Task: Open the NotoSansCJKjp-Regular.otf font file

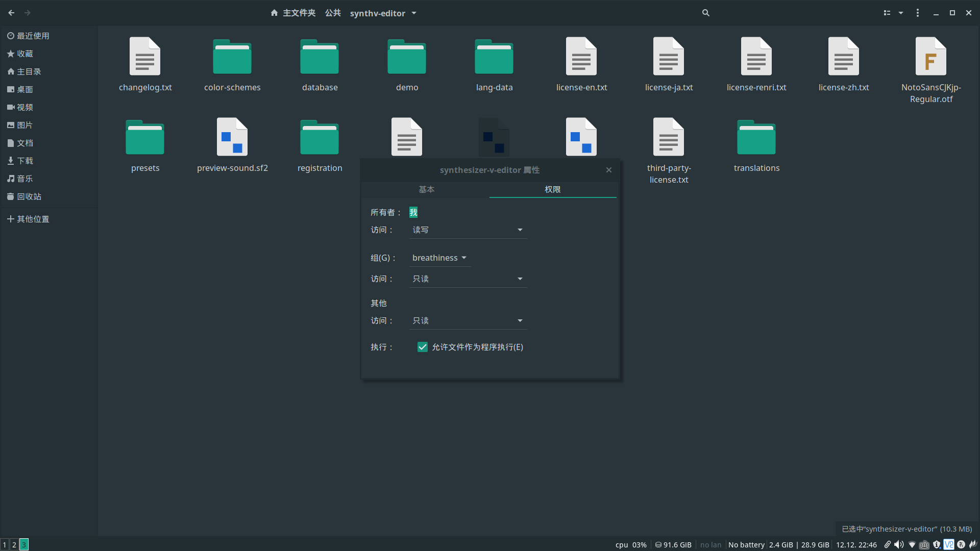Action: 930,57
